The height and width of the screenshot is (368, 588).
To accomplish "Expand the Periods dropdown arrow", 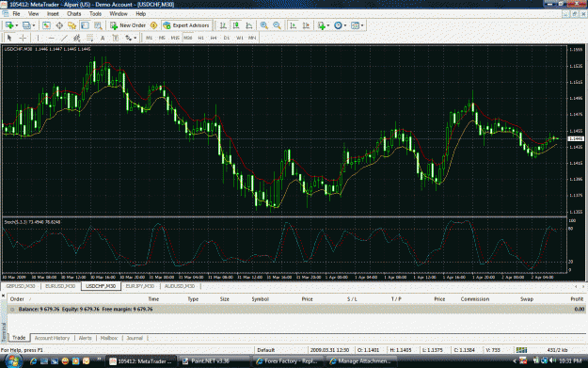I will (345, 25).
